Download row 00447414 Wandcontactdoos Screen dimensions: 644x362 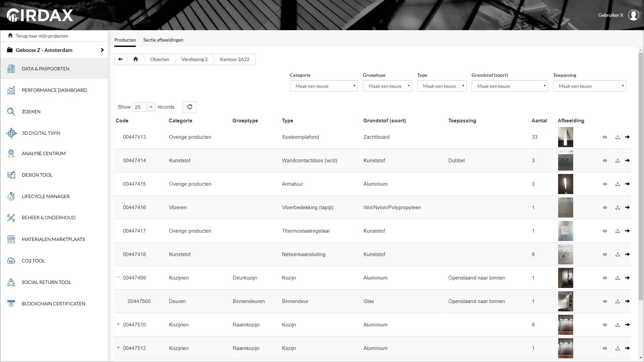click(x=618, y=161)
